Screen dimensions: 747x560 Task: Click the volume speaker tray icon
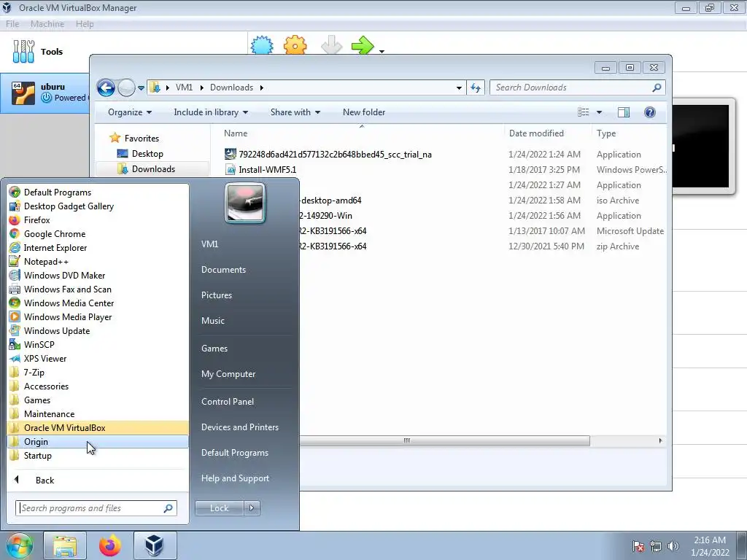tap(673, 546)
